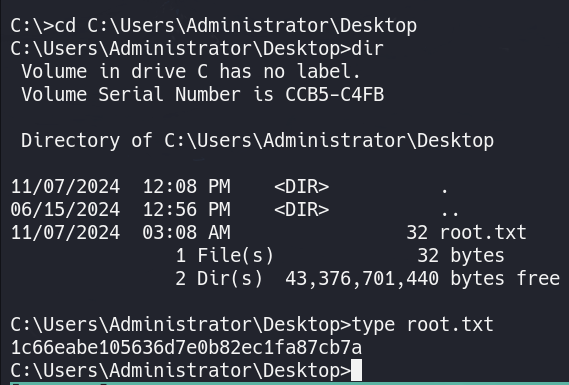Click the '32 bytes' total size text
This screenshot has height=385, width=569.
[x=461, y=255]
